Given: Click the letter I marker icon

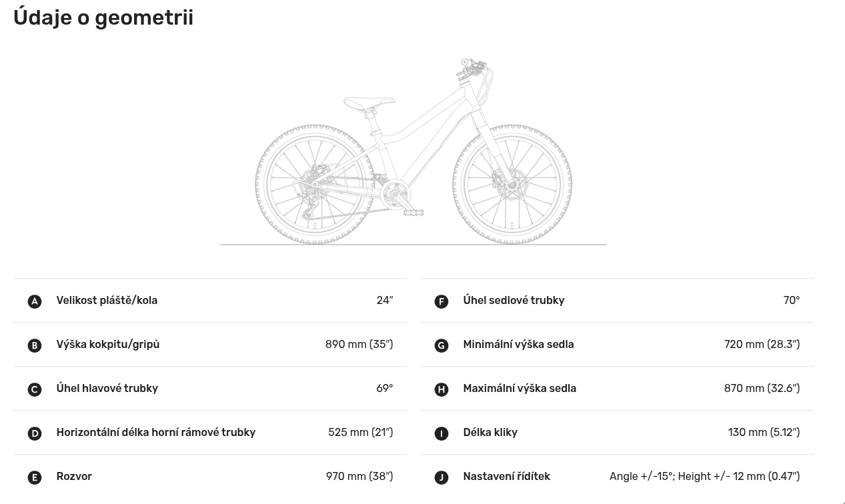Looking at the screenshot, I should 442,433.
